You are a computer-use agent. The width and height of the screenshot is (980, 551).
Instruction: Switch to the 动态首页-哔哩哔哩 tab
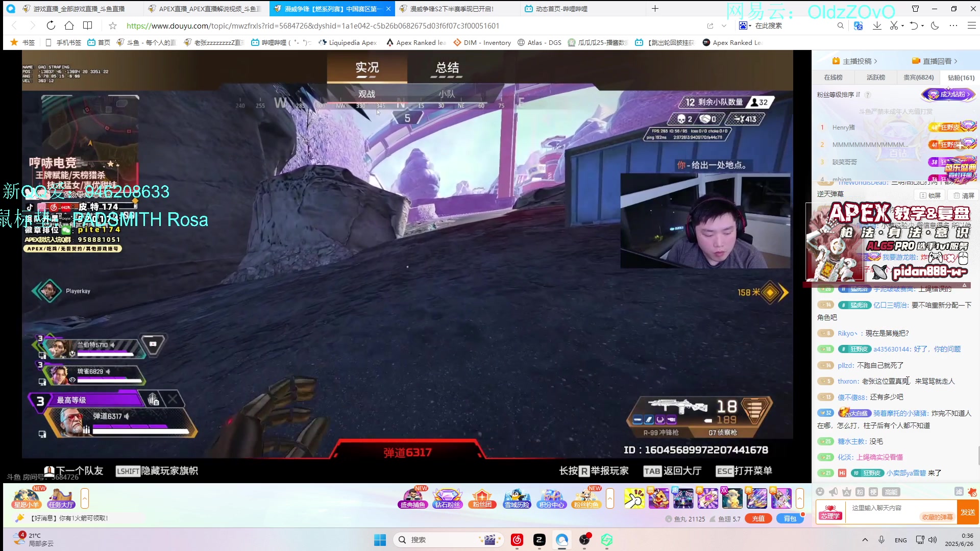582,9
